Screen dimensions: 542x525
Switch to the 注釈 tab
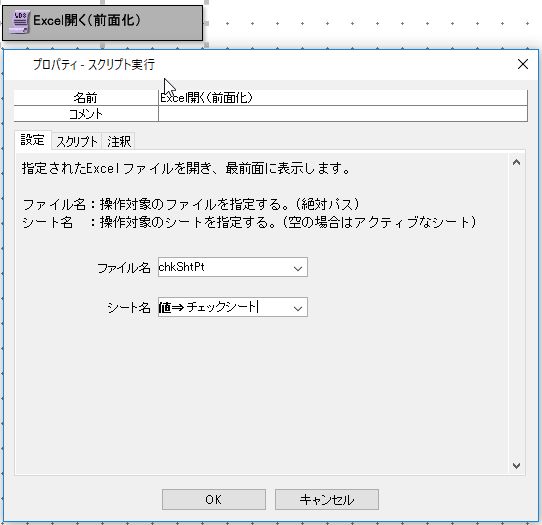119,141
